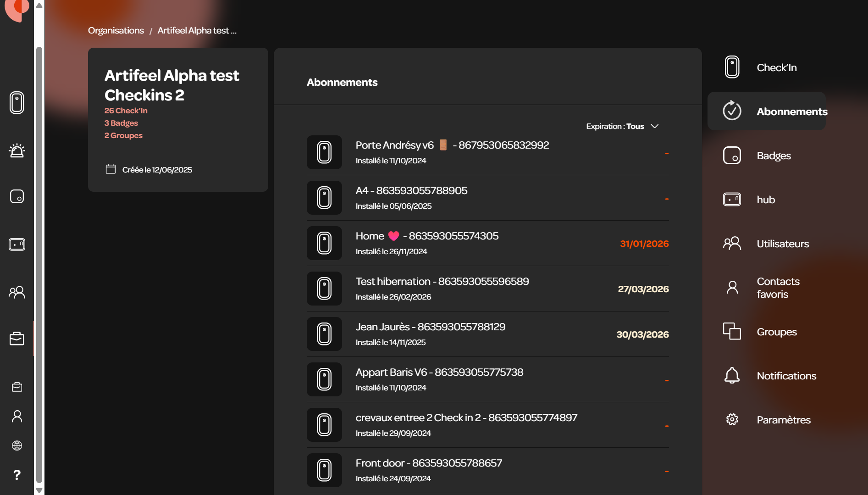Click device icon for A4 subscription
Screen dimensions: 868x495
click(324, 198)
